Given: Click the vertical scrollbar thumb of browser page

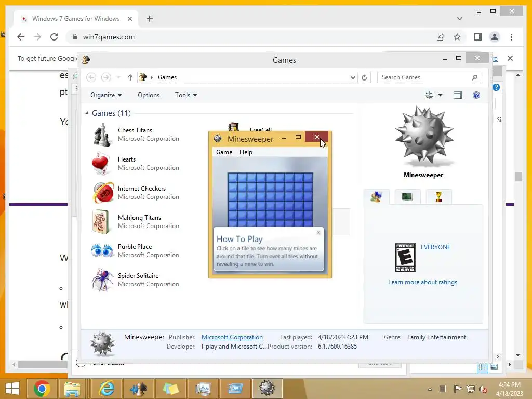Looking at the screenshot, I should 518,177.
